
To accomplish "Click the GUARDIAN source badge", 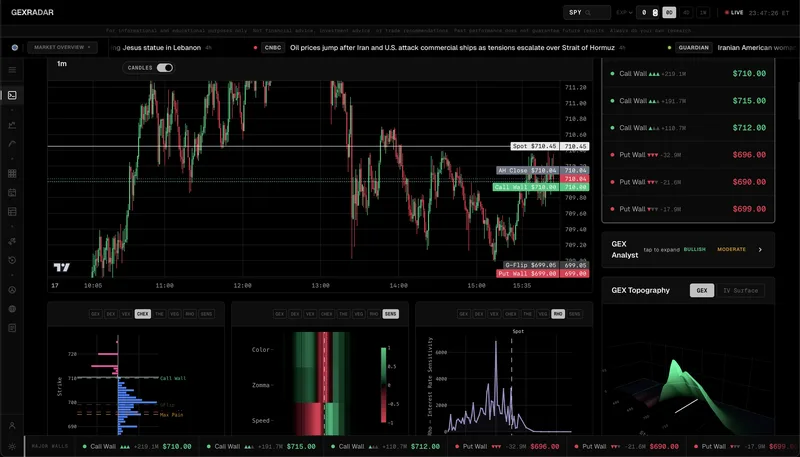I will 694,47.
